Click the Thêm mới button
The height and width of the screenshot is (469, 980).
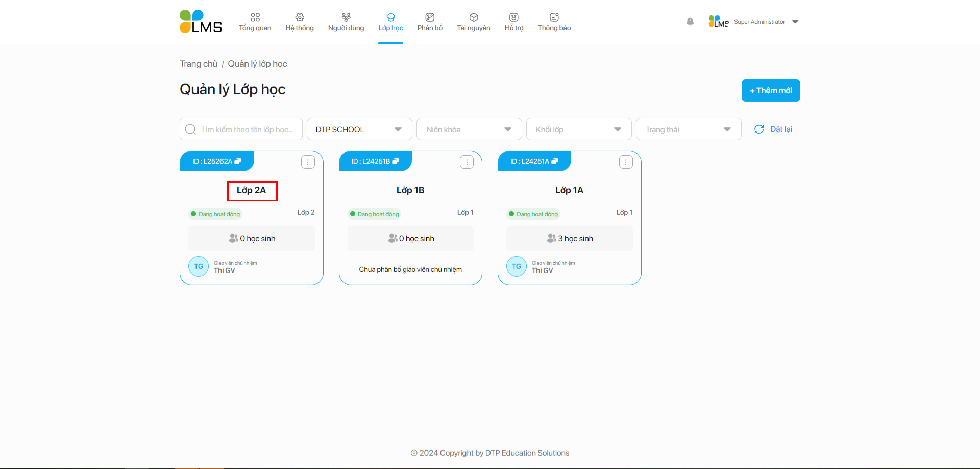point(770,90)
